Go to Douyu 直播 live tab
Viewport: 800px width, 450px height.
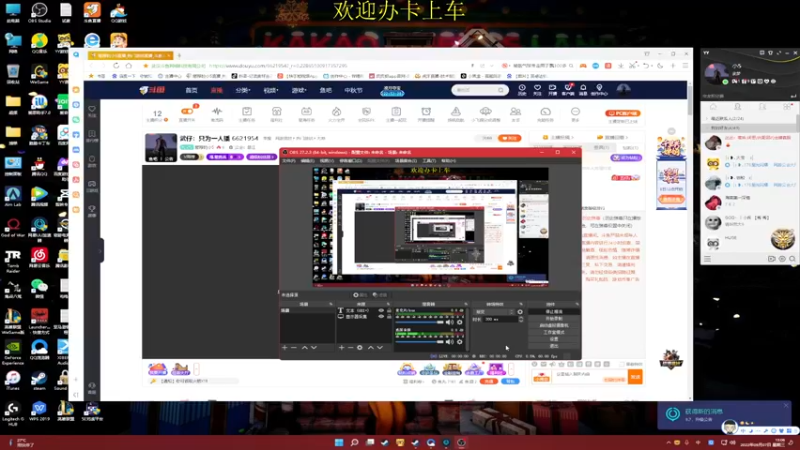[x=217, y=90]
